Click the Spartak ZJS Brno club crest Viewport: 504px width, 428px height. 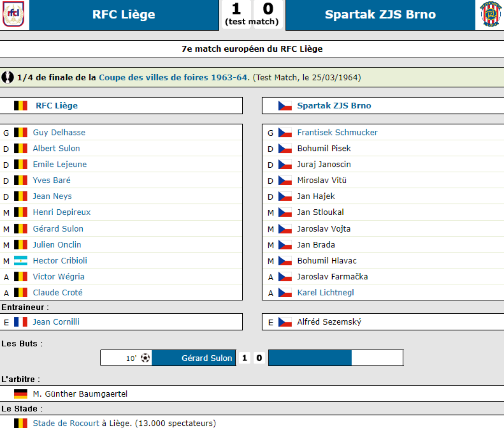pos(490,14)
